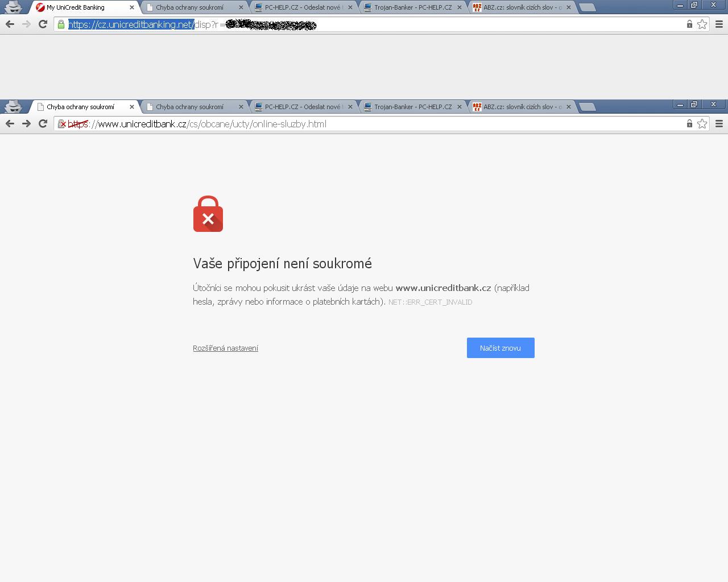Open upper browser's hamburger menu

[x=719, y=24]
